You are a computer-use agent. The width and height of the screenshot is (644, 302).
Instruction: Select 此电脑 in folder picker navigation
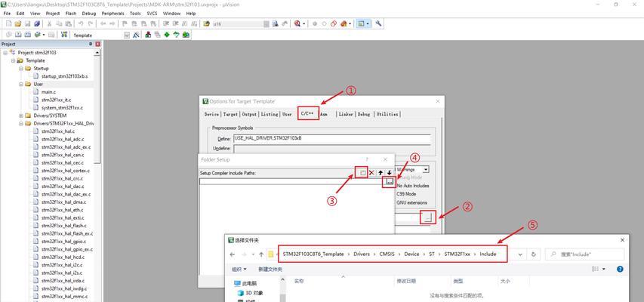pyautogui.click(x=249, y=284)
